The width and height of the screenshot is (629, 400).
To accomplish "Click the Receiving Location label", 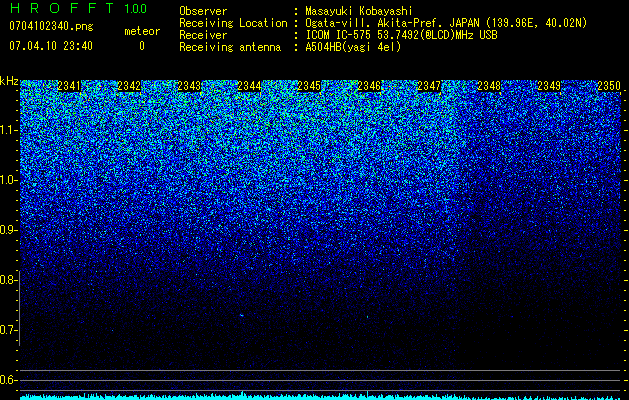I will coord(233,23).
